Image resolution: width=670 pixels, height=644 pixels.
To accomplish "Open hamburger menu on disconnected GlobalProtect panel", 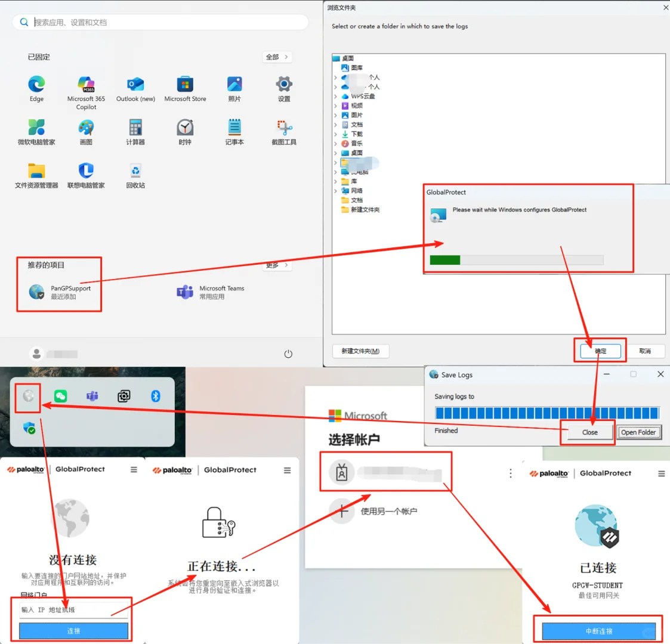I will point(134,469).
